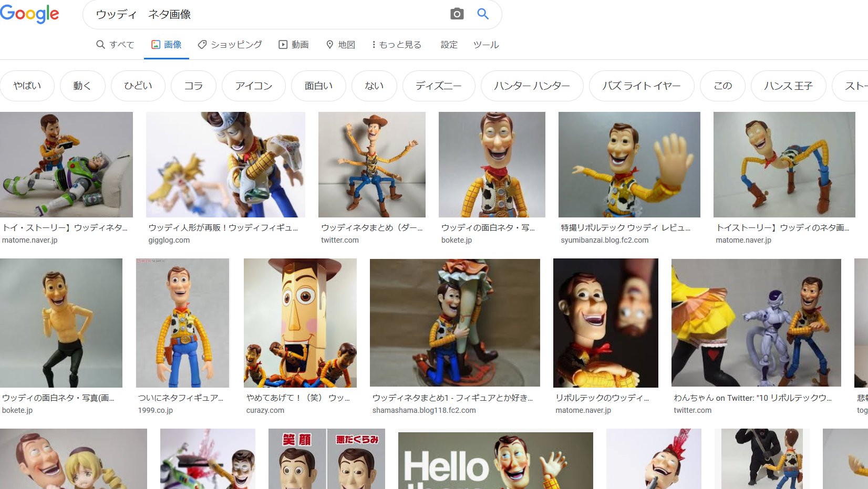
Task: Open the title トイストーリー】ウッディのネタ画…
Action: (782, 227)
